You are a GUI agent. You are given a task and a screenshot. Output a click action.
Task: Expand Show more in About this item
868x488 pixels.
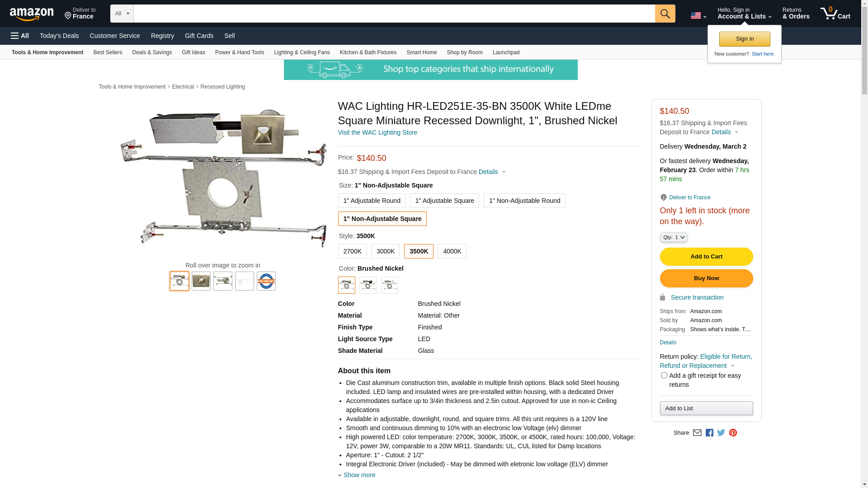(x=359, y=475)
